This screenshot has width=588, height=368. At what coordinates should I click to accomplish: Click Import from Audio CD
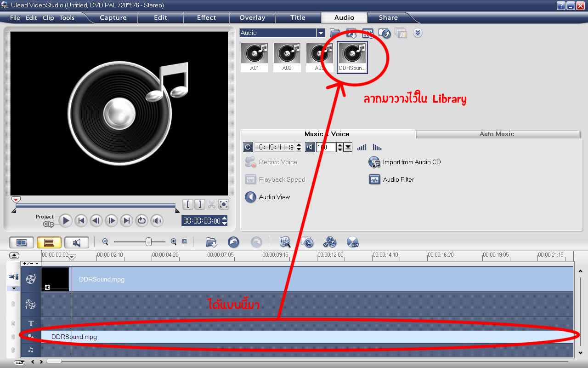click(412, 162)
